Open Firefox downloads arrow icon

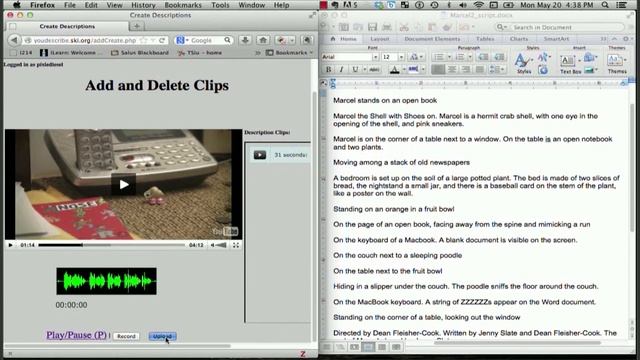click(245, 40)
